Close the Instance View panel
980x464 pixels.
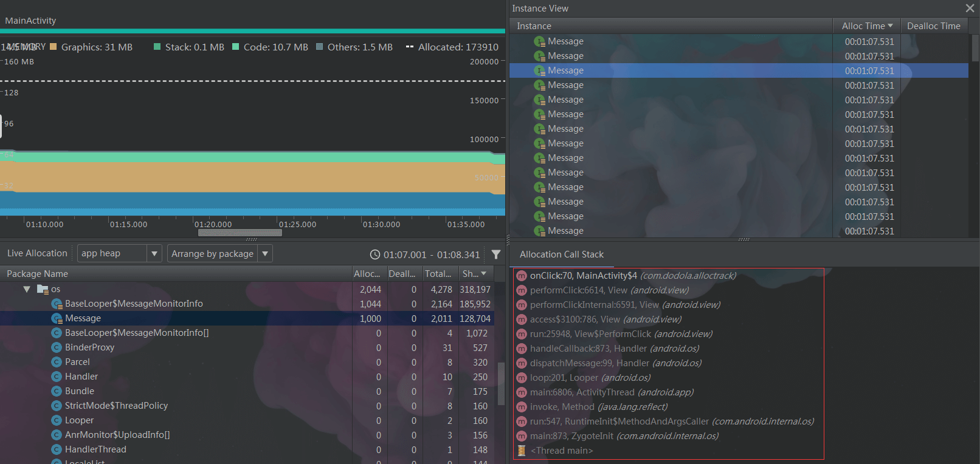(x=970, y=8)
